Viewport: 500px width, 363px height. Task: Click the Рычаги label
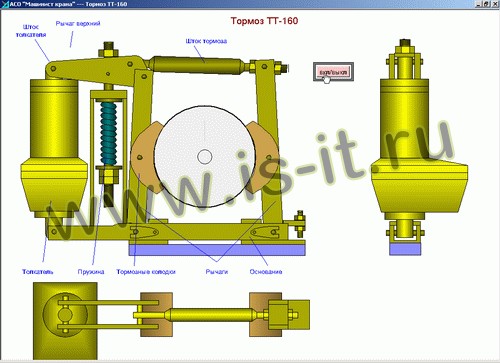pyautogui.click(x=217, y=272)
